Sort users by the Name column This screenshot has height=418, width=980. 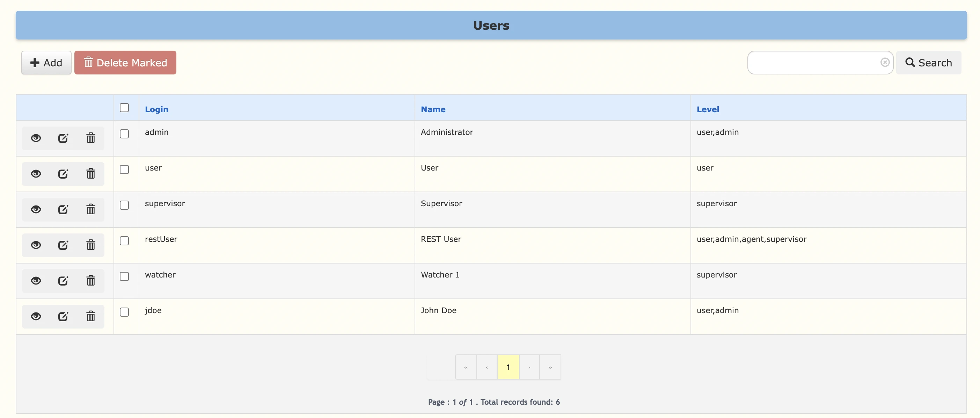coord(433,109)
